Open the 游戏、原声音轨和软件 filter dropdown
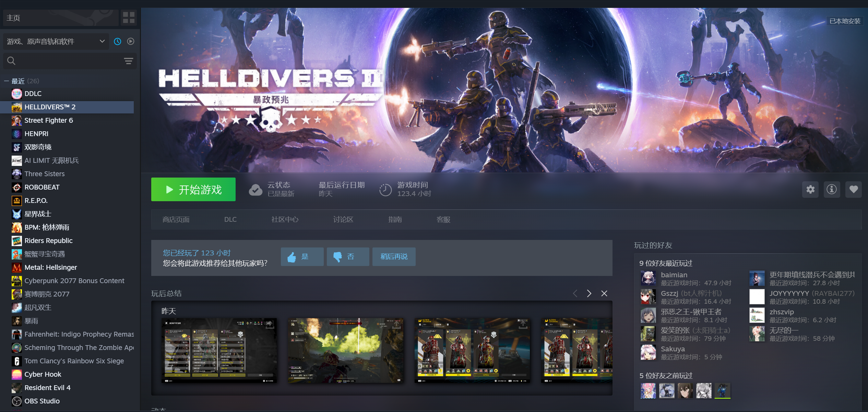868x412 pixels. point(56,41)
